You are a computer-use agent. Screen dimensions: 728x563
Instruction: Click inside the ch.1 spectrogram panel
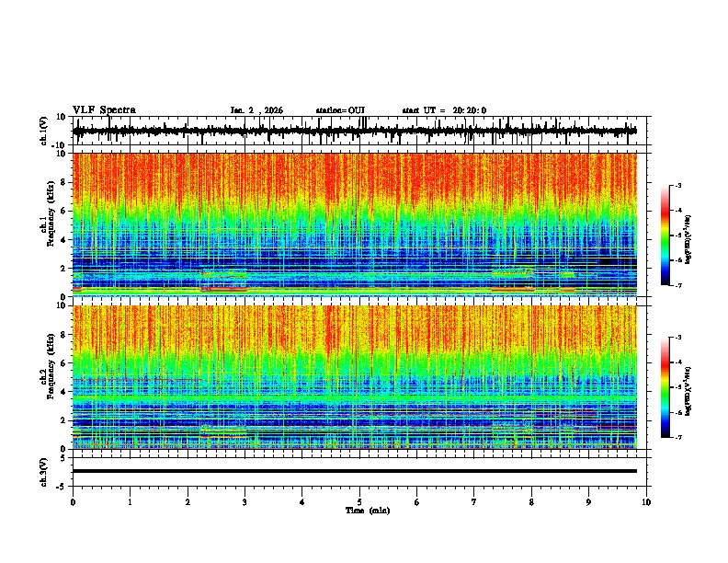(x=355, y=224)
